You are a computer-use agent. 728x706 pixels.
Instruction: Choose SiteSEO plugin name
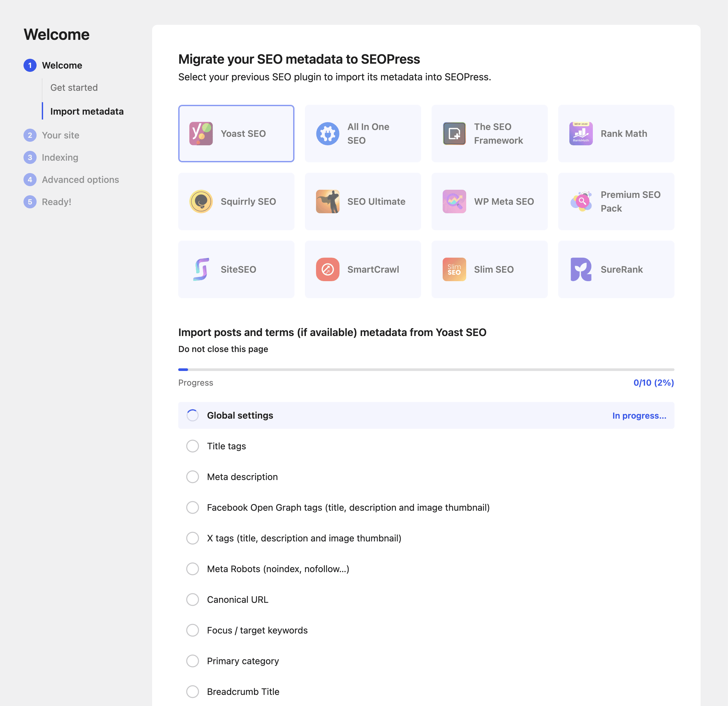tap(238, 270)
